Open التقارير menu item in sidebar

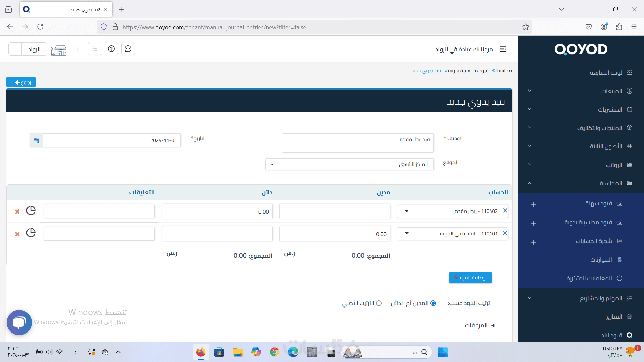pyautogui.click(x=614, y=317)
